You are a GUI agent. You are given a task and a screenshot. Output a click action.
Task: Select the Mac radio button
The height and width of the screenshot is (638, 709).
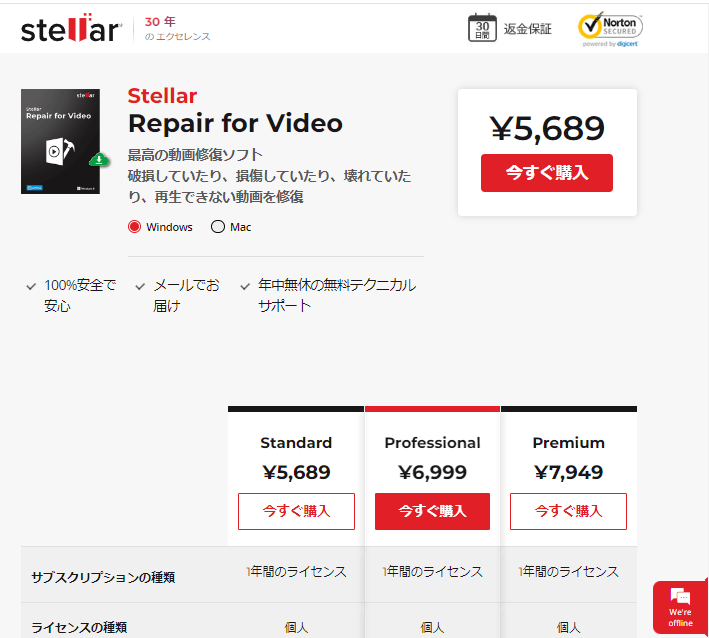218,227
